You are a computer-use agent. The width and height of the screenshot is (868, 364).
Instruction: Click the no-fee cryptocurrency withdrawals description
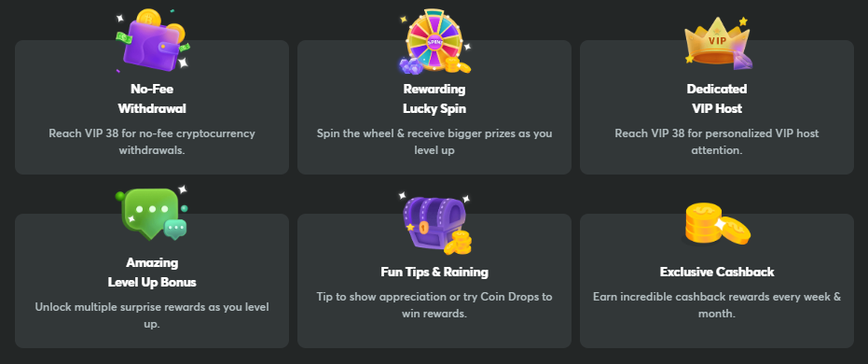coord(152,142)
